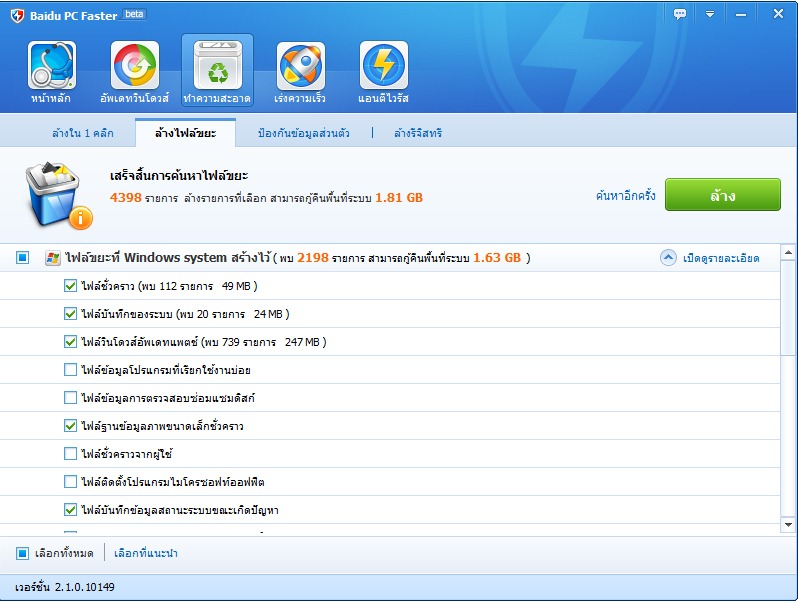Click the ค้นหาอีกครั้ง rescan link
This screenshot has width=798, height=603.
click(625, 195)
